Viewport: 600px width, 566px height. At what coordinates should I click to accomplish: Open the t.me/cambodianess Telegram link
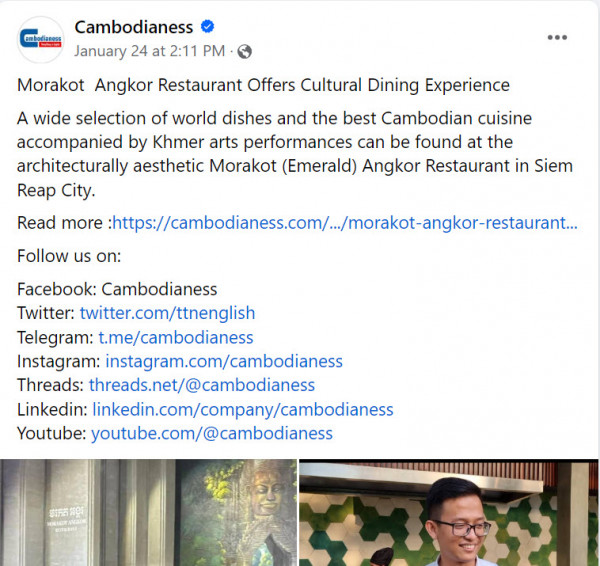coord(176,338)
